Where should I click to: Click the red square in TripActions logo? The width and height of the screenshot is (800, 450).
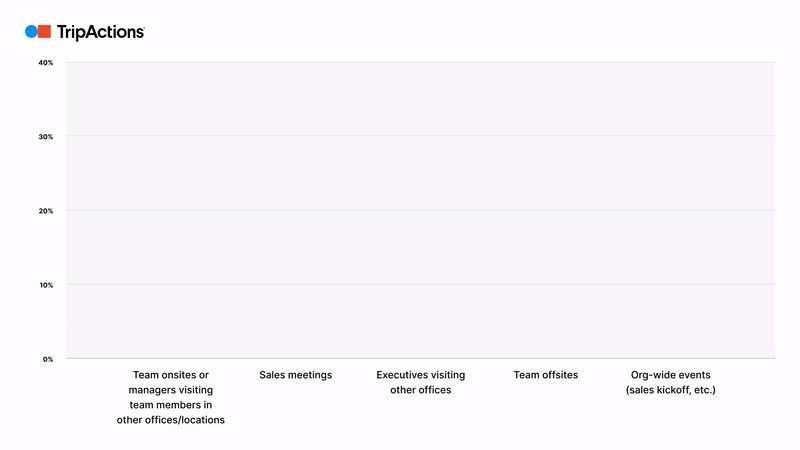(x=45, y=32)
